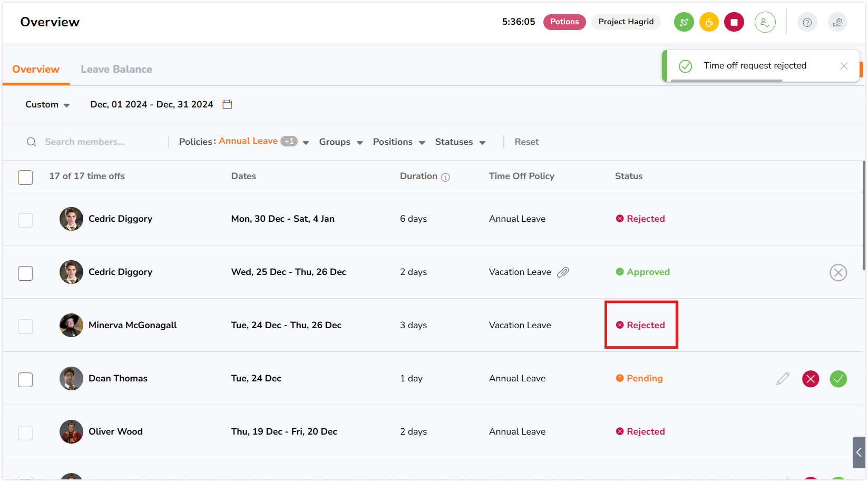Cancel Cedric Diggory's approved Vacation Leave

point(838,272)
